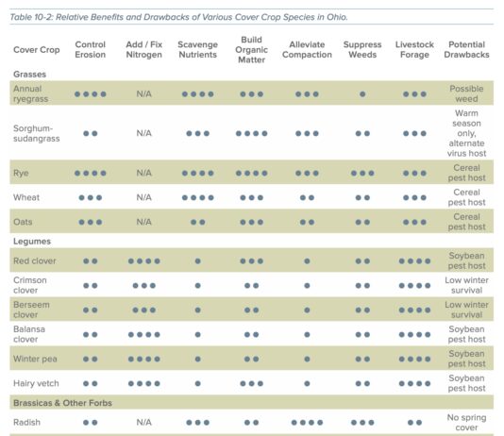Click the 'Radish' row label
The image size is (504, 436).
(26, 422)
